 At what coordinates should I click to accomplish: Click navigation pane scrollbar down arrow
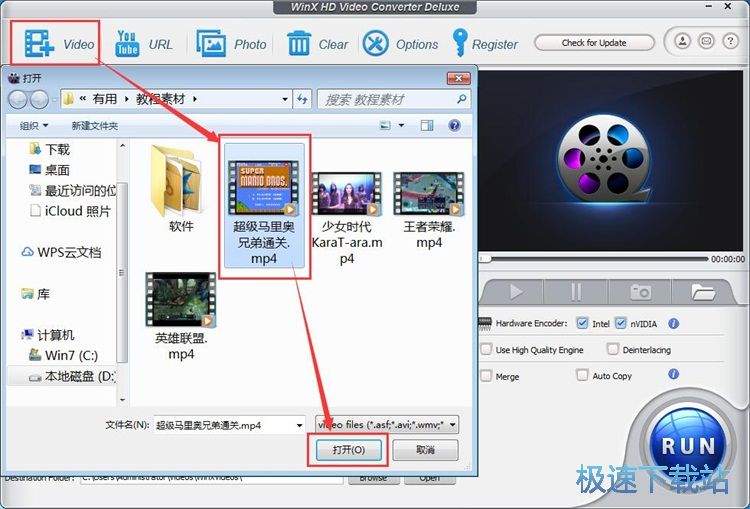pos(122,399)
